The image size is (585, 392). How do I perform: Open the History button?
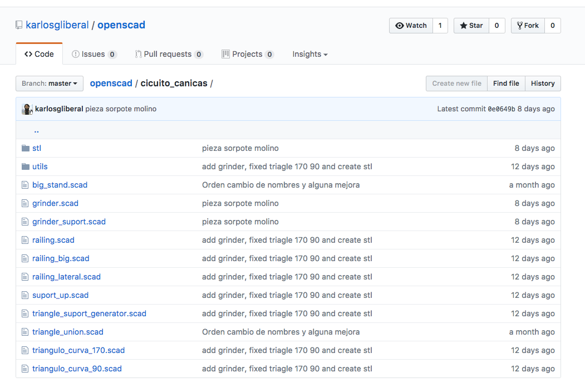click(x=543, y=84)
